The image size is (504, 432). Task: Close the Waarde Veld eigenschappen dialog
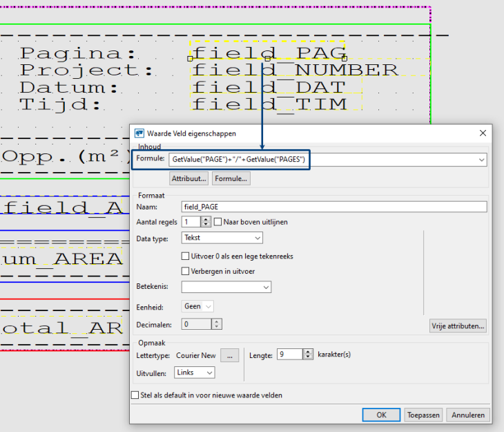[x=481, y=133]
